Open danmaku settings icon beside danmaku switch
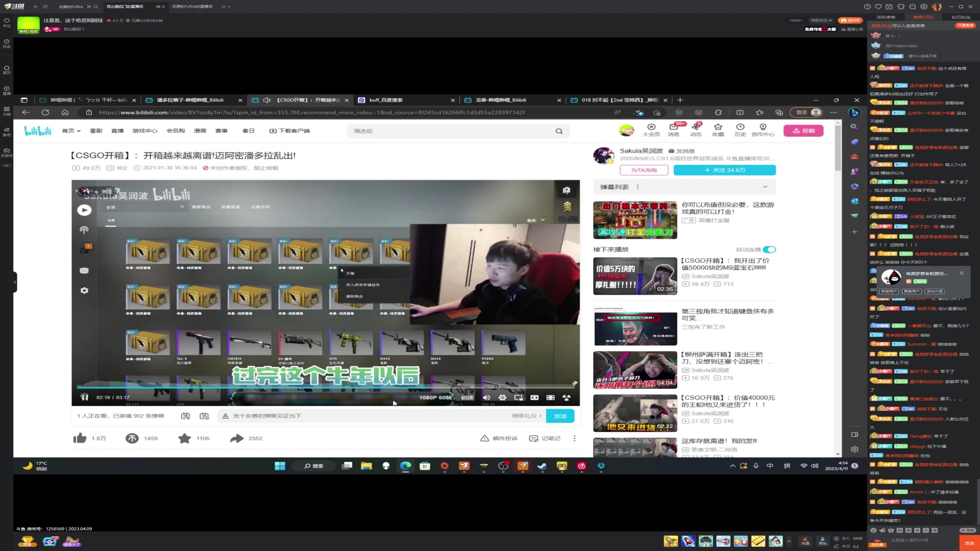Screen dimensions: 980x551 click(204, 416)
